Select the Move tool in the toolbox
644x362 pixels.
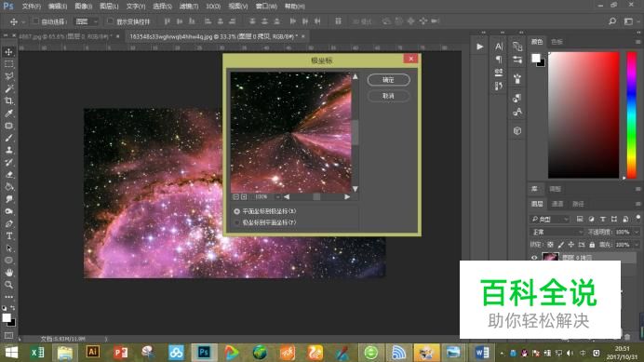[8, 52]
